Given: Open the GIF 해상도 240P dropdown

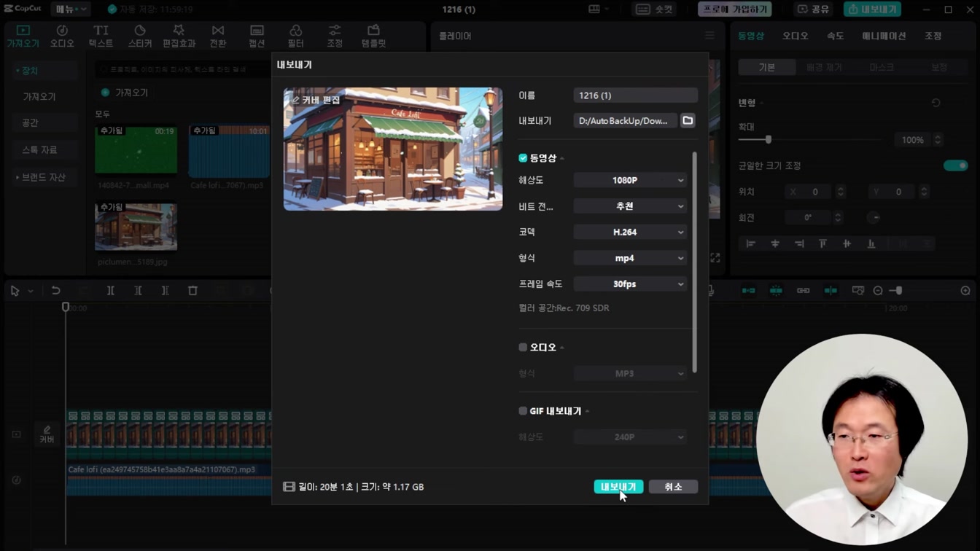Looking at the screenshot, I should (630, 437).
